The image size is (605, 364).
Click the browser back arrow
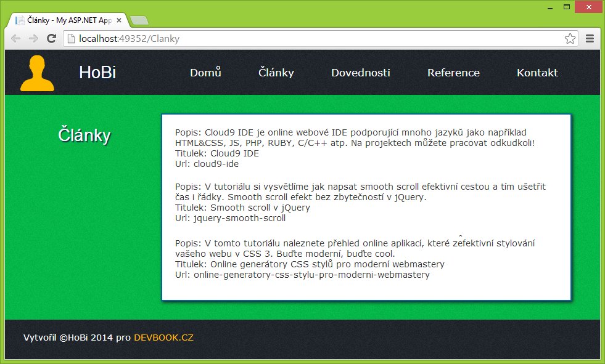(15, 38)
